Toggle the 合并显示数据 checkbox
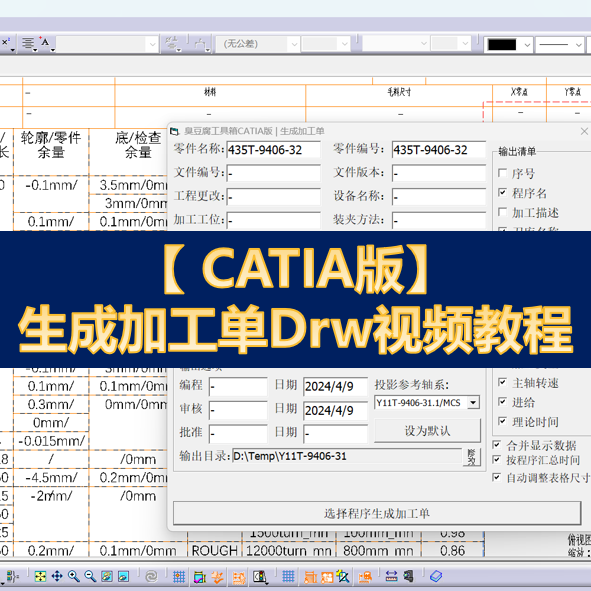This screenshot has width=591, height=591. coord(497,444)
